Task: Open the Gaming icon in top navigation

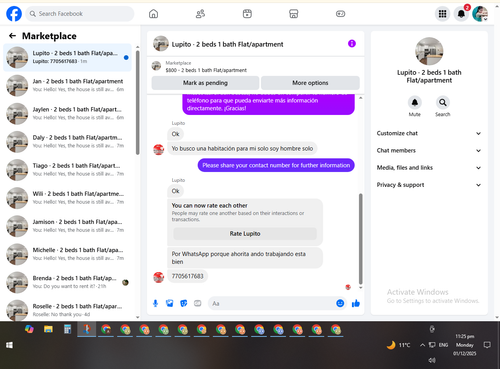Action: point(340,14)
